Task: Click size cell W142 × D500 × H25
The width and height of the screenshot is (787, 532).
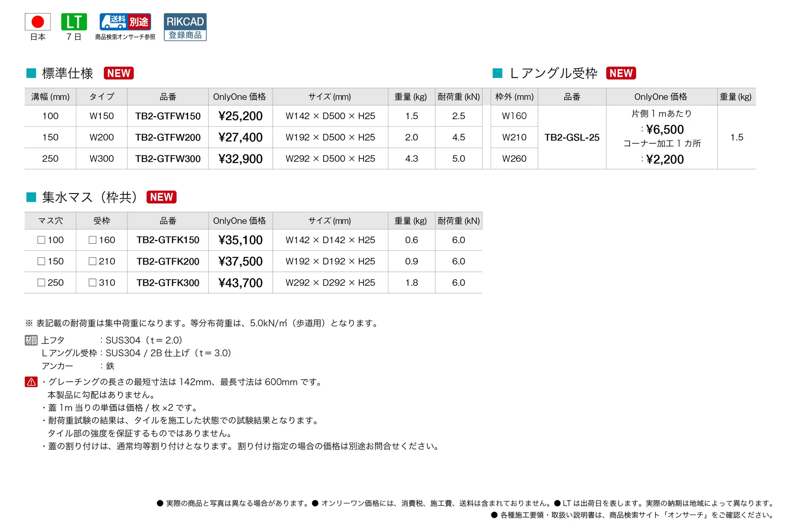Action: click(x=330, y=116)
